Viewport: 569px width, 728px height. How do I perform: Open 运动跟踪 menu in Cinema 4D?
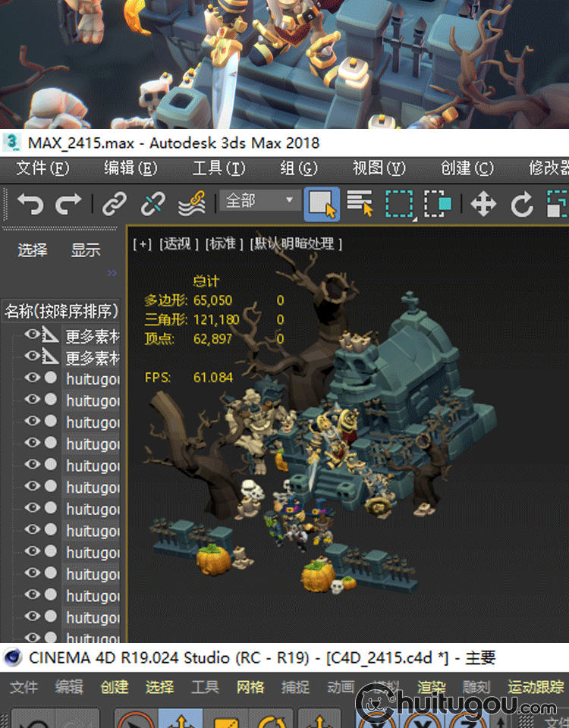point(536,687)
